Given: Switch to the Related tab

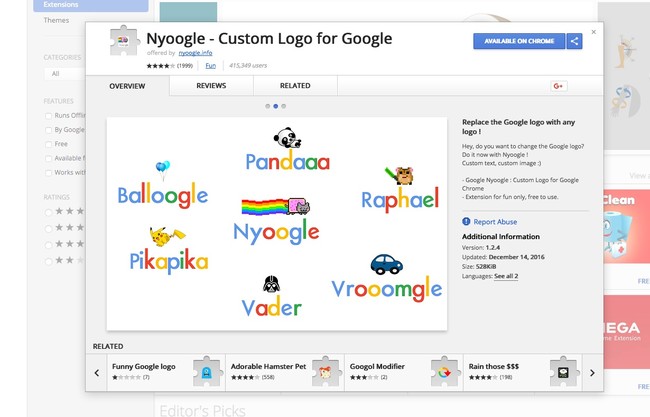Looking at the screenshot, I should 295,86.
